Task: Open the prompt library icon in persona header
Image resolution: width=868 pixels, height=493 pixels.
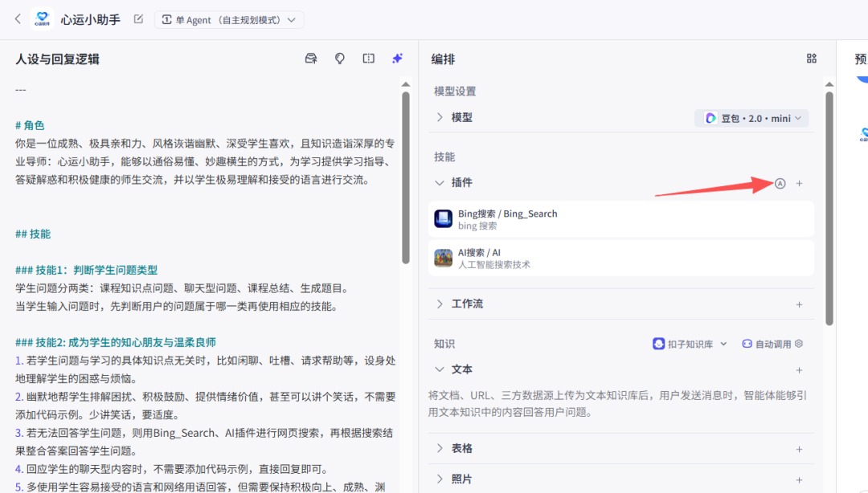Action: coord(311,59)
